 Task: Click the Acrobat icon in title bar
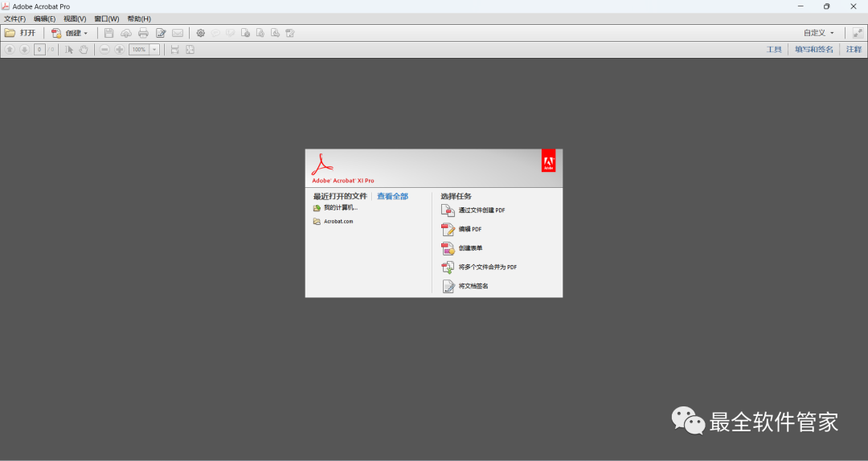tap(6, 6)
